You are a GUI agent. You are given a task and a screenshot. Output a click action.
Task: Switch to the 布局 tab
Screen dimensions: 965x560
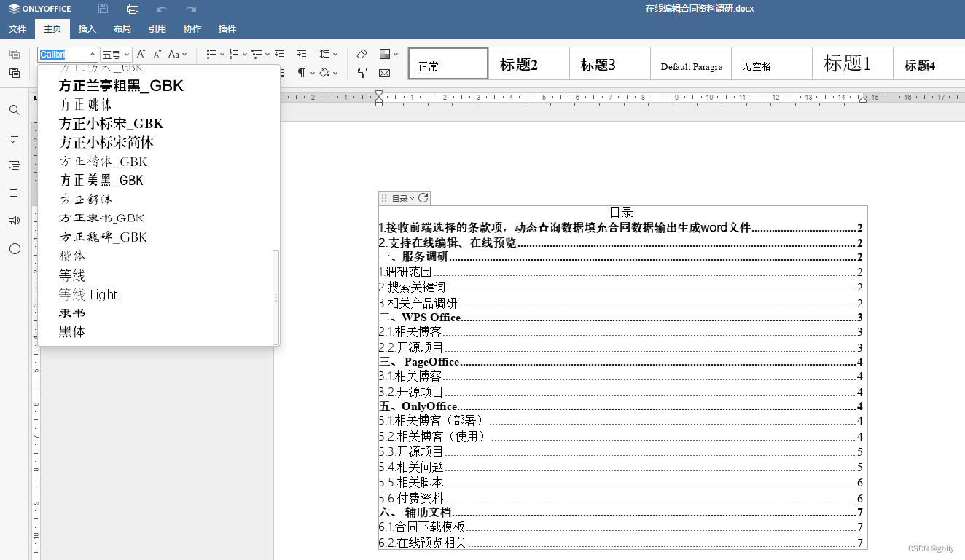(122, 29)
